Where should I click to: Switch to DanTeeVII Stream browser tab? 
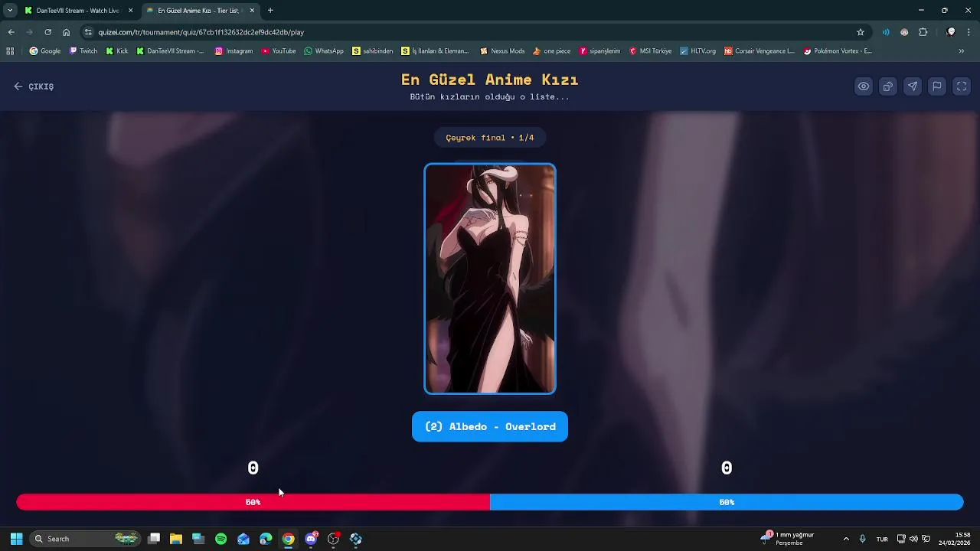tap(77, 11)
